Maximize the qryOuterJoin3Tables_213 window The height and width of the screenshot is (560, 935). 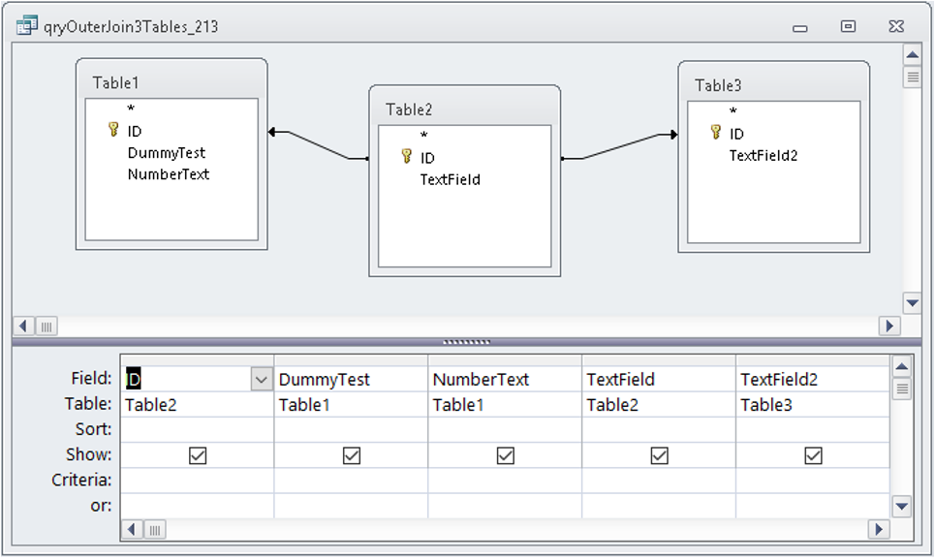pos(848,26)
